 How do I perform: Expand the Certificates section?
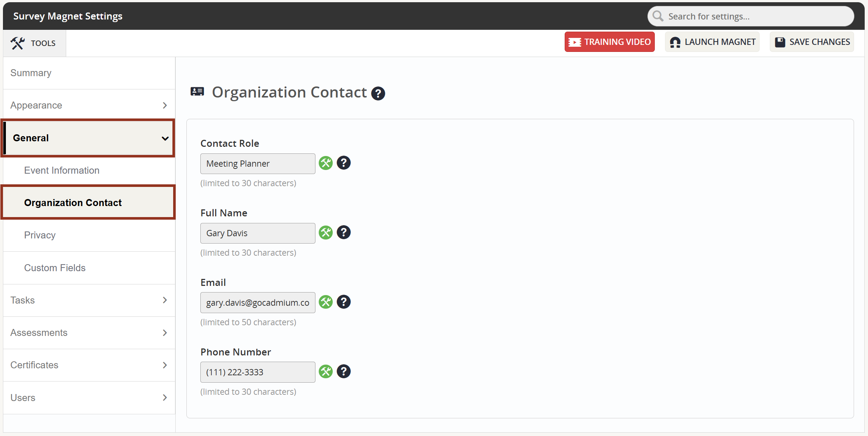click(x=89, y=365)
